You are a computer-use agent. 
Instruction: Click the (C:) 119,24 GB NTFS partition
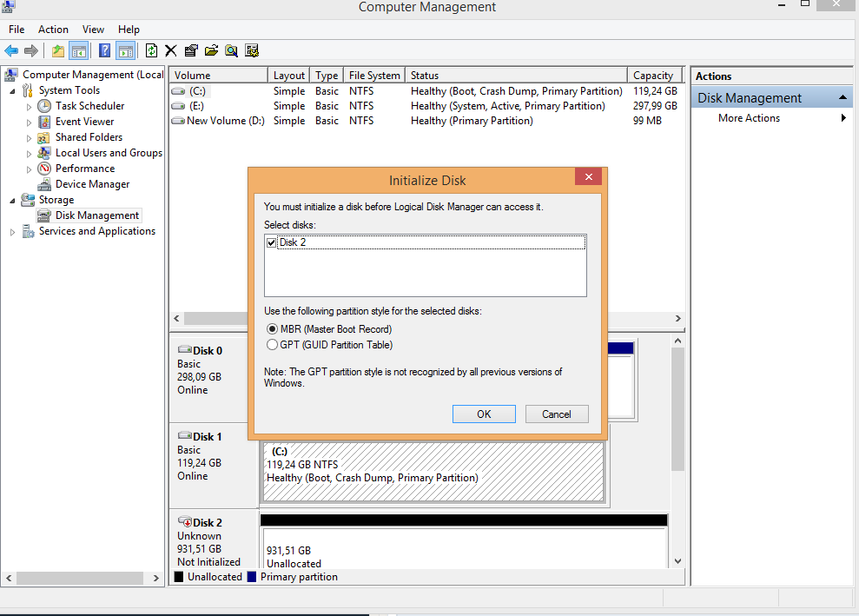[x=433, y=471]
